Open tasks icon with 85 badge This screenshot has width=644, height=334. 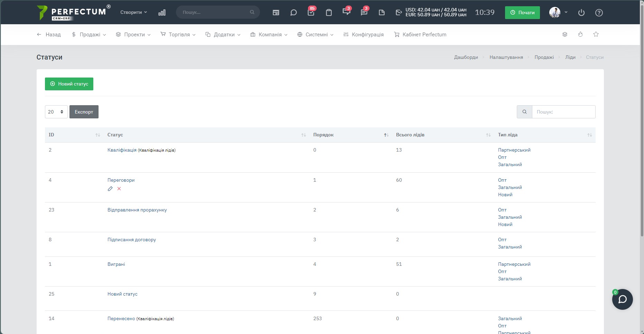point(311,12)
